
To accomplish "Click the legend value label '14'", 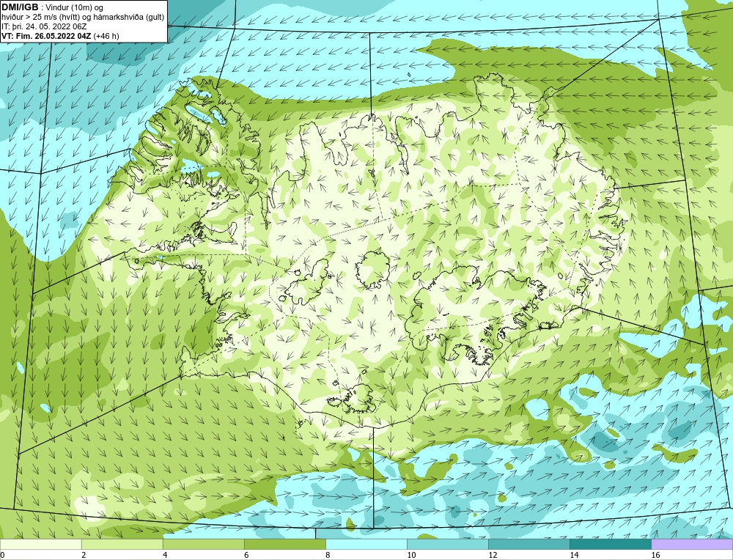I will click(x=574, y=555).
